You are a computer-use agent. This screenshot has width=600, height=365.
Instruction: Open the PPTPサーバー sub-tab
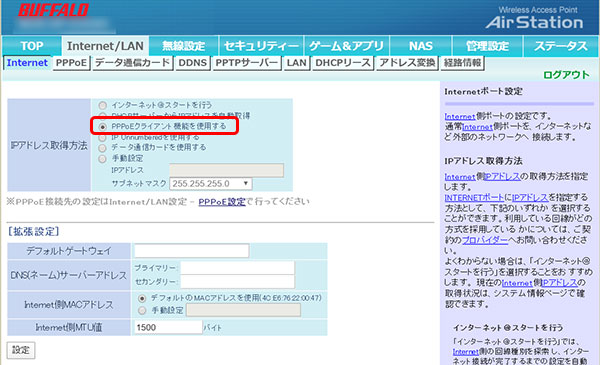pos(247,63)
